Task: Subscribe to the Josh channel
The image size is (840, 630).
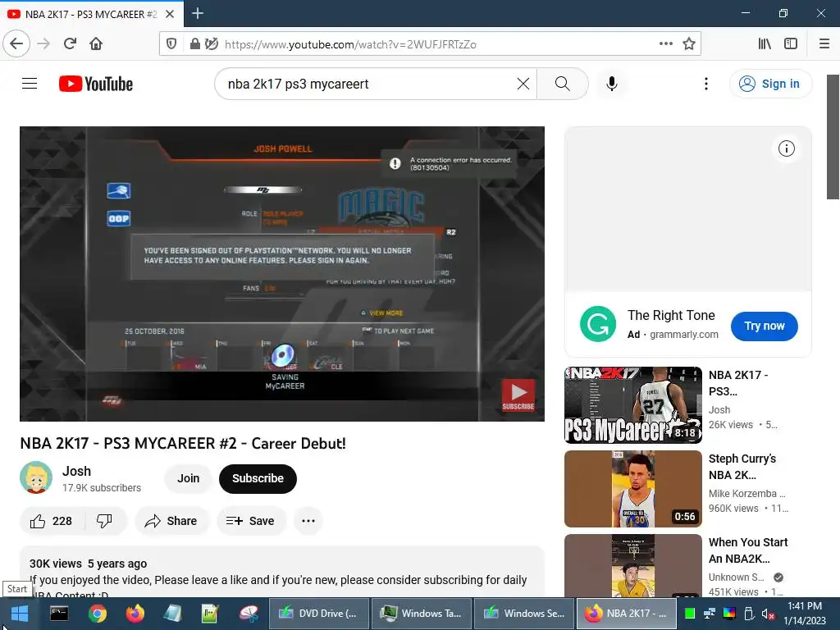Action: point(258,478)
